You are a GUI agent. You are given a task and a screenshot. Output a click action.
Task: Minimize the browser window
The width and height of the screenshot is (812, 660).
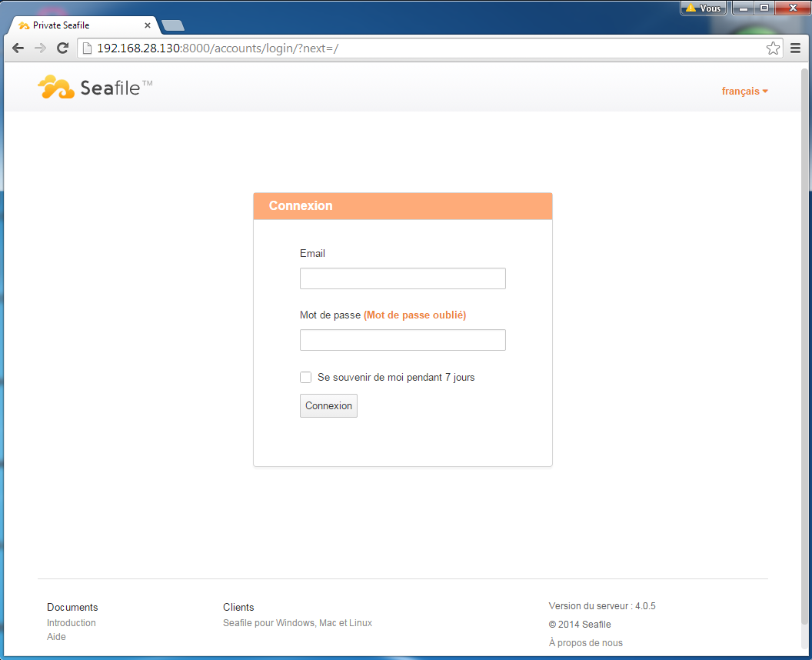point(744,8)
